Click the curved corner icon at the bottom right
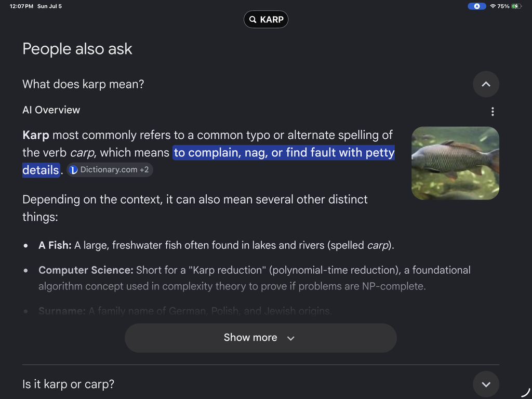This screenshot has width=532, height=399. [x=526, y=392]
